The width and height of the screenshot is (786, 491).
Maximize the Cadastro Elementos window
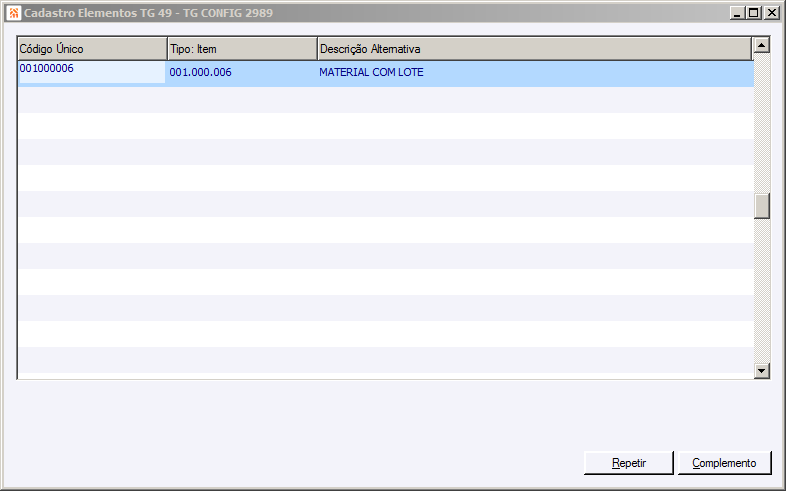[x=753, y=13]
